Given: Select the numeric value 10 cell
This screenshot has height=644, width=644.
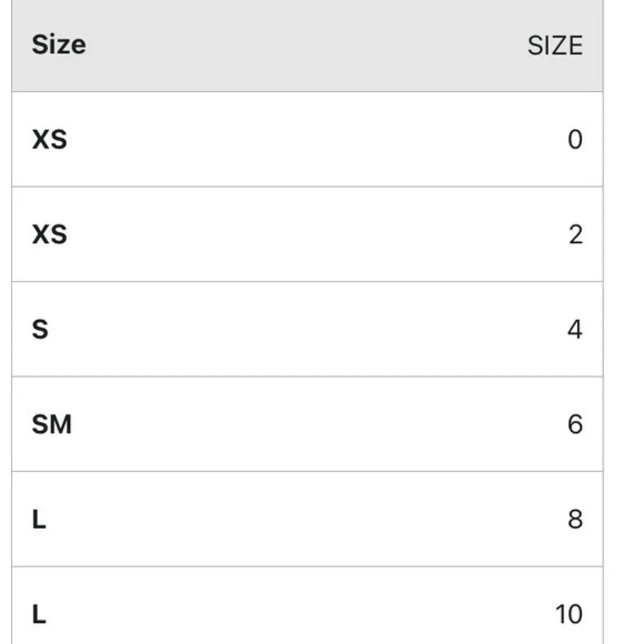Looking at the screenshot, I should point(569,614).
